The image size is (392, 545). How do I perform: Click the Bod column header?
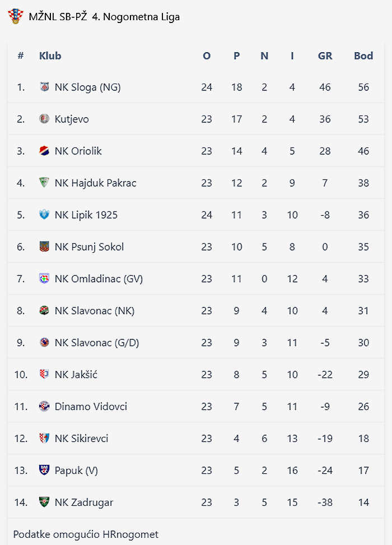click(x=363, y=56)
